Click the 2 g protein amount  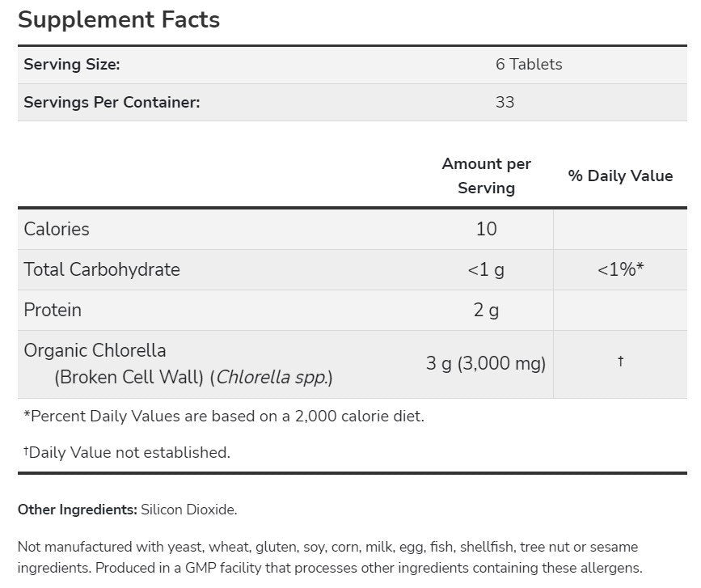(486, 310)
